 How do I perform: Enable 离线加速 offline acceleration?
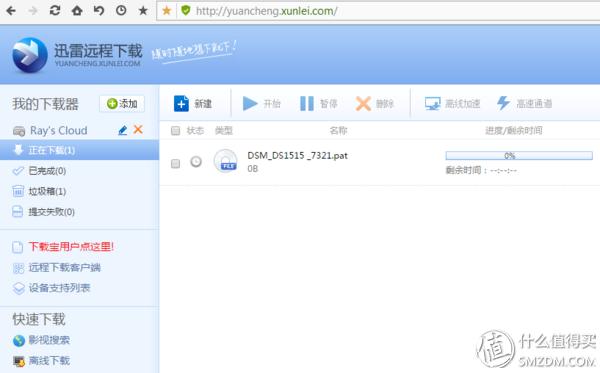click(452, 104)
